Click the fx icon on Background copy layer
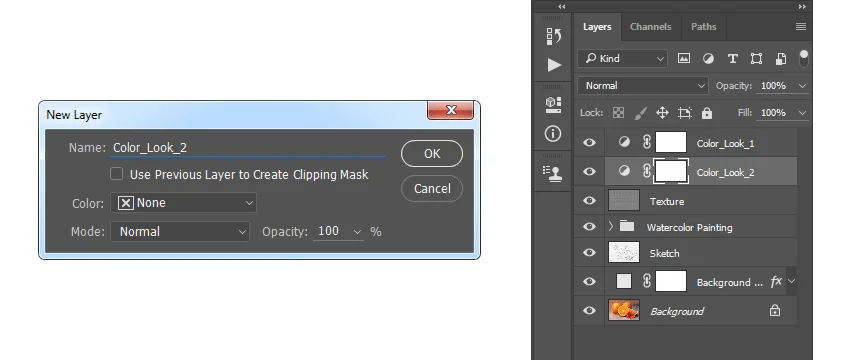Screen dimensions: 850x360 (x=776, y=281)
